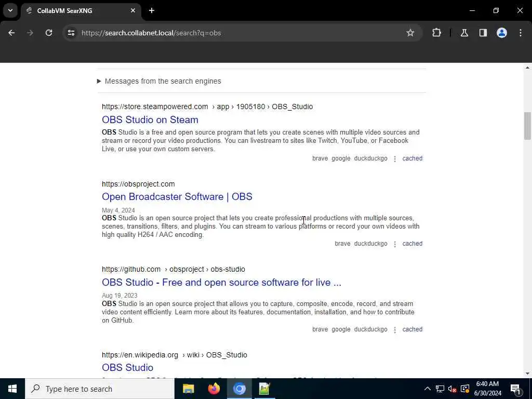Open OBS Studio on Steam result
Viewport: 532px width, 399px height.
tap(150, 120)
